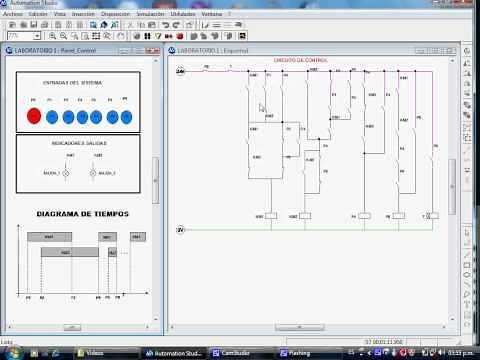Open the Edición menu

pyautogui.click(x=38, y=14)
